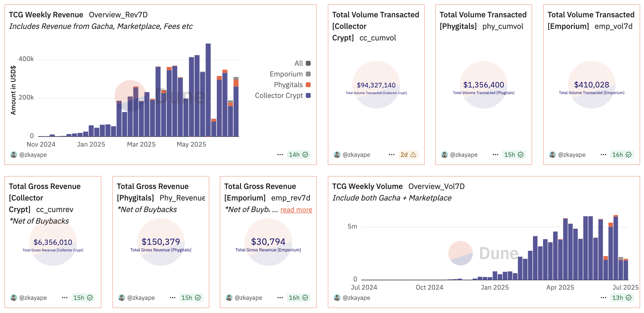The height and width of the screenshot is (313, 644).
Task: Click Collector Crypt legend color swatch
Action: coord(308,95)
